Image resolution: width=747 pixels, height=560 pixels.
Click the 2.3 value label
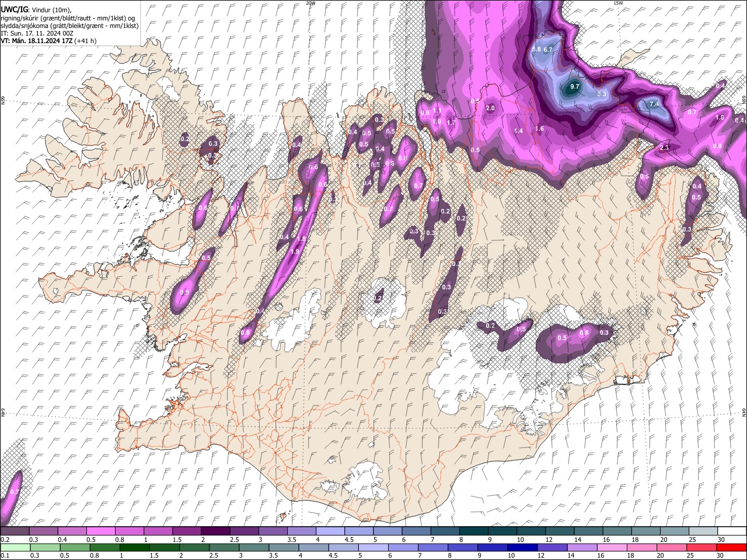click(x=664, y=148)
